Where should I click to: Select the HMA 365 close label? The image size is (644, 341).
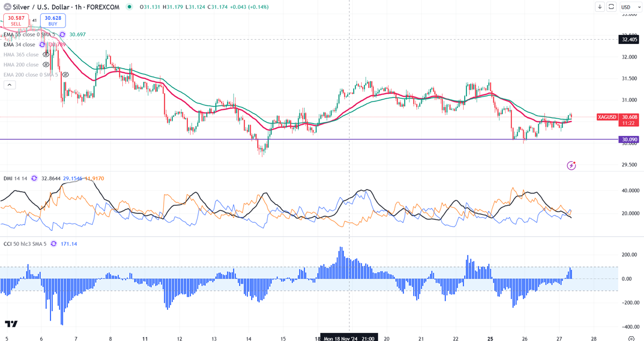(21, 55)
